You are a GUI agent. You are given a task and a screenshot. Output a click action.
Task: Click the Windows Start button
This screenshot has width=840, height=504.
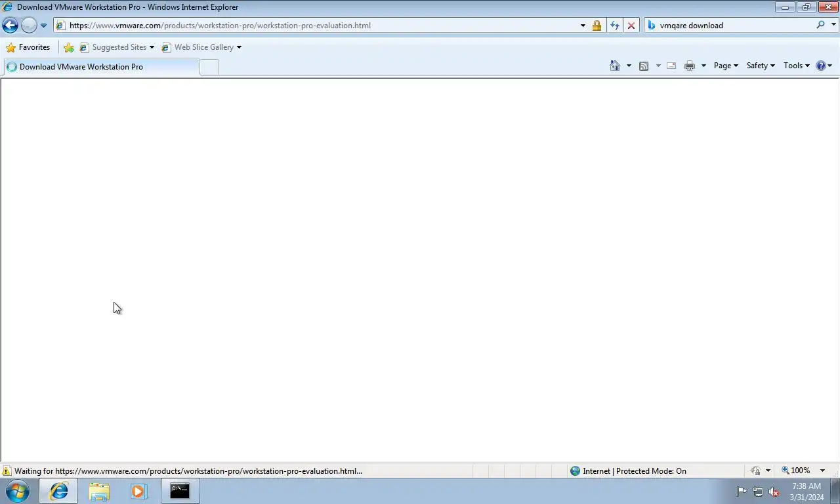(x=17, y=491)
